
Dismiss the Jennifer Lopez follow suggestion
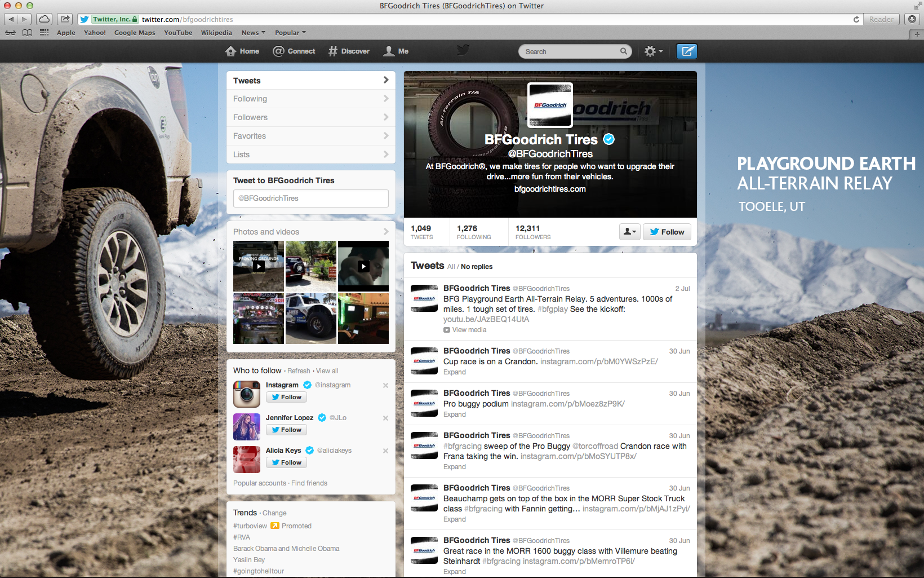click(x=385, y=418)
